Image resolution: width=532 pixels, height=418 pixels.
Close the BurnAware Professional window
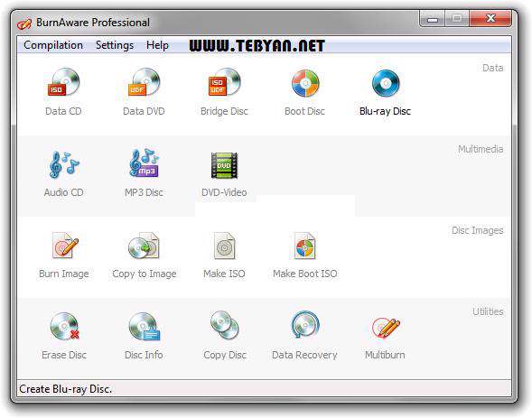pos(490,19)
